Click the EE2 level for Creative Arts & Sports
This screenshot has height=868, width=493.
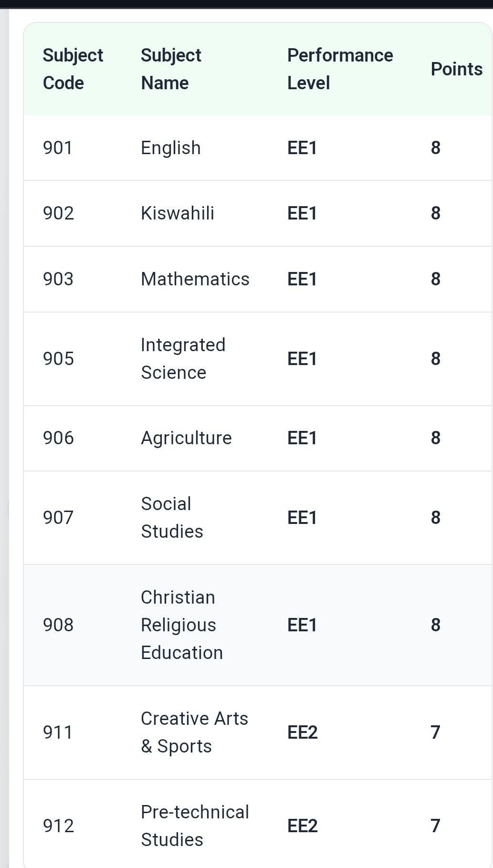click(302, 732)
